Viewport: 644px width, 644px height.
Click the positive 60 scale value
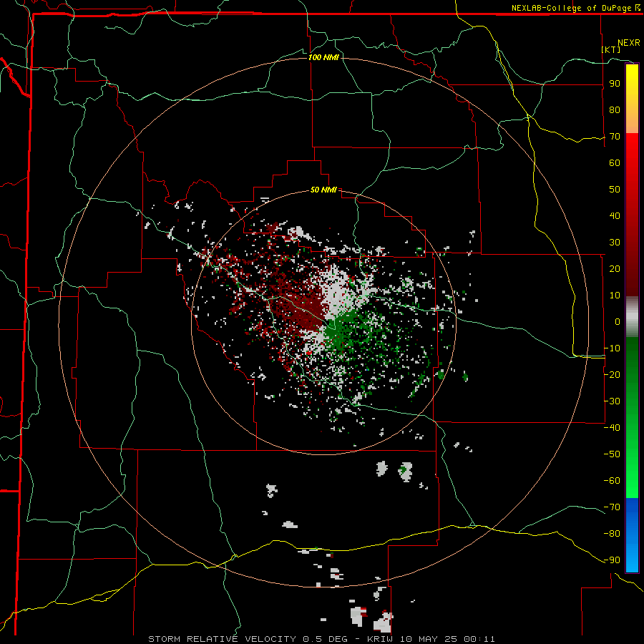(x=615, y=163)
